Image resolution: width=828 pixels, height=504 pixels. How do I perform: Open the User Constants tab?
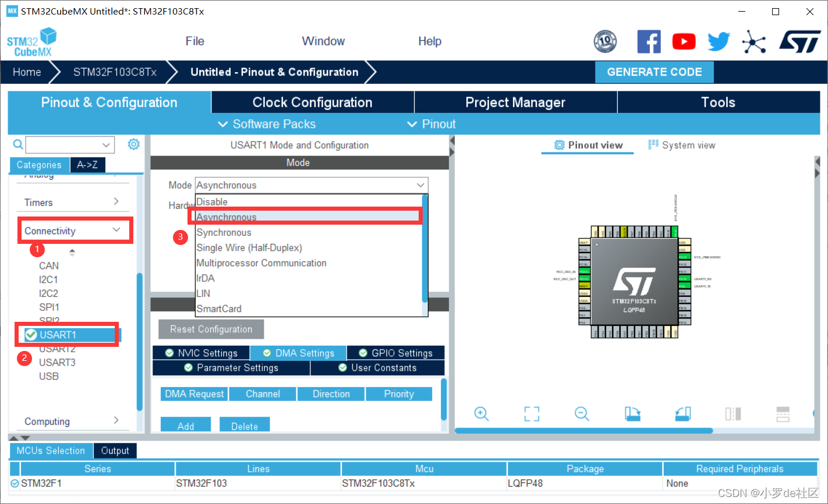pos(377,368)
